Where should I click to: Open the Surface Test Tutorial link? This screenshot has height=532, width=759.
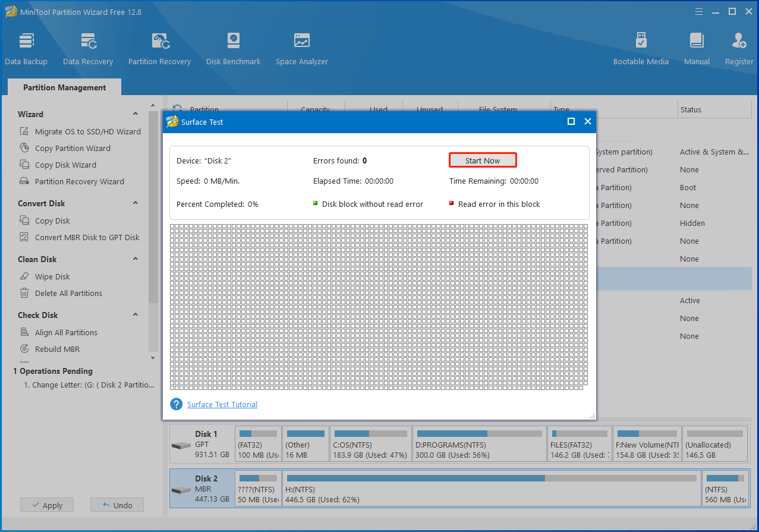222,404
